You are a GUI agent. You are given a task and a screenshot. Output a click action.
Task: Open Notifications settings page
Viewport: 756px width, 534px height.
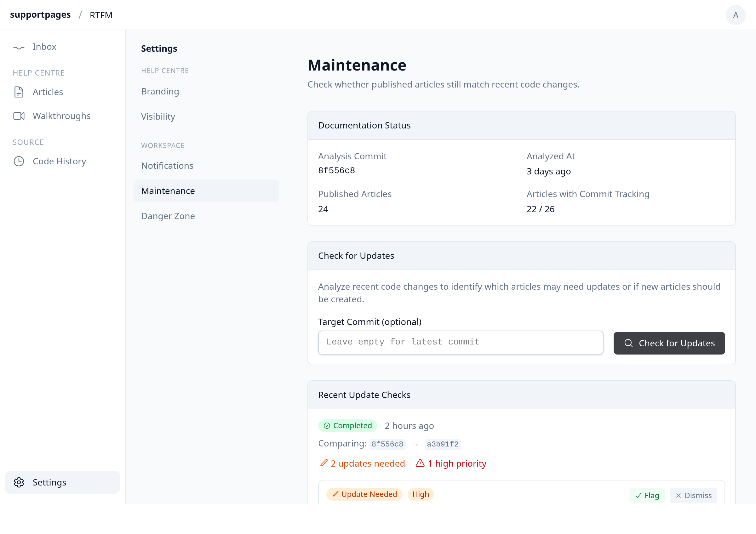pyautogui.click(x=167, y=166)
